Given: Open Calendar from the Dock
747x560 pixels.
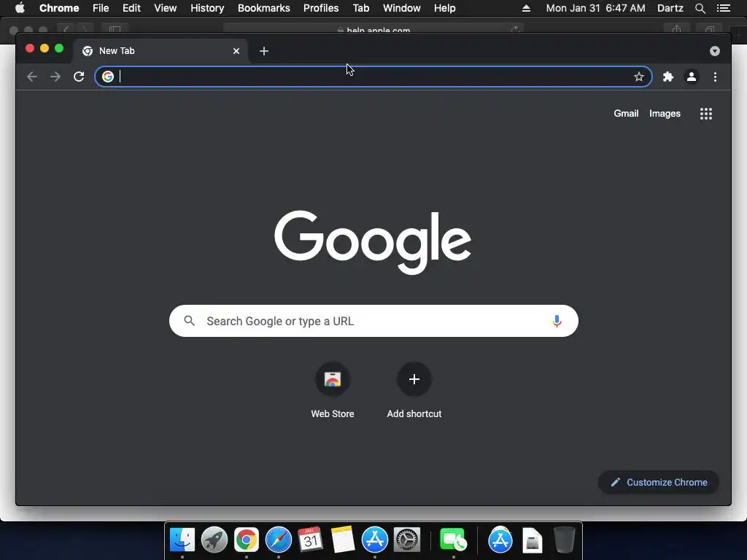Looking at the screenshot, I should pos(311,540).
